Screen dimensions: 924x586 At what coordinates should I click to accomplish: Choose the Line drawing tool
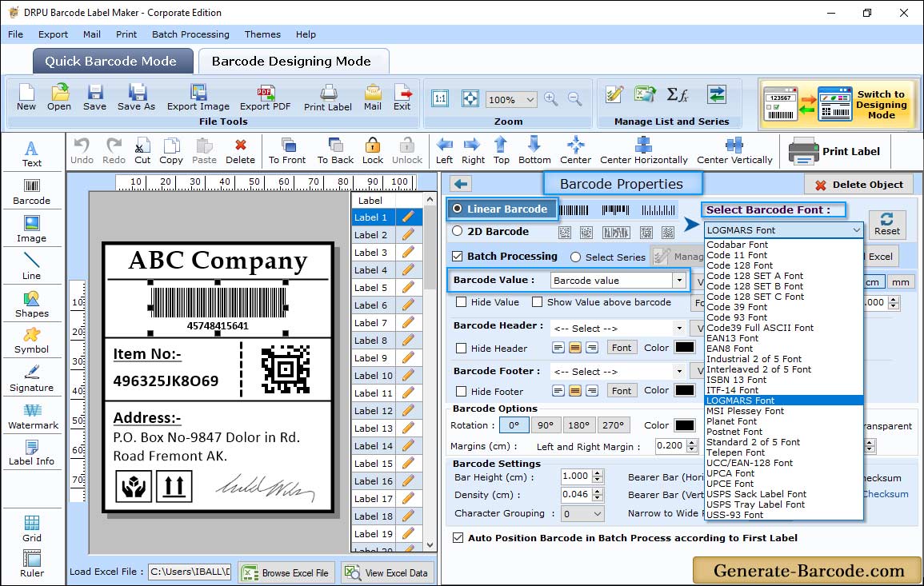pos(32,267)
